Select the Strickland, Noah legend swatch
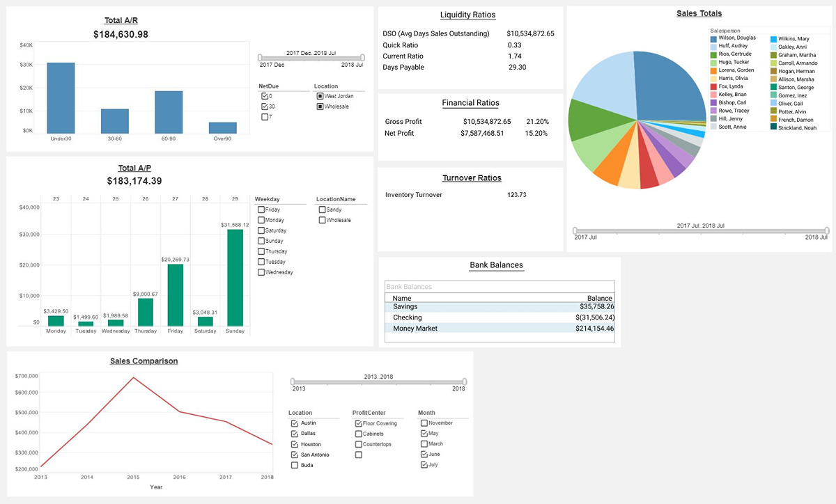Viewport: 836px width, 504px height. [x=774, y=127]
